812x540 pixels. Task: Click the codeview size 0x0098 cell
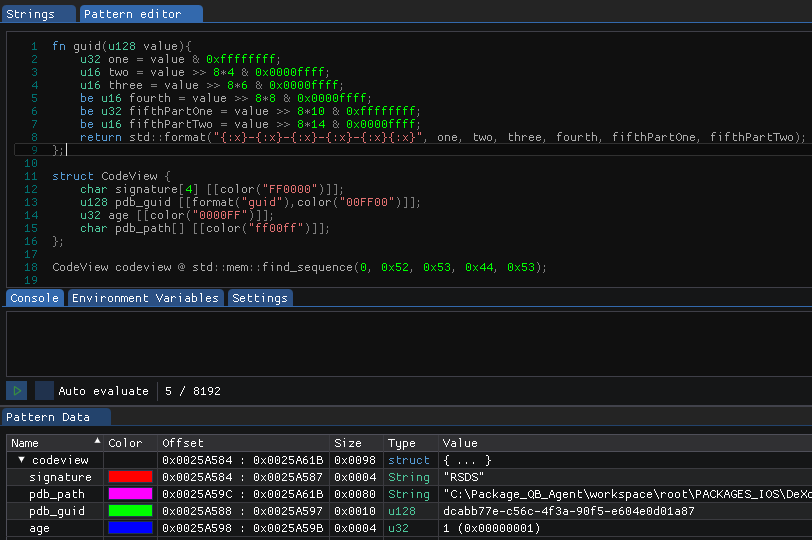point(355,460)
